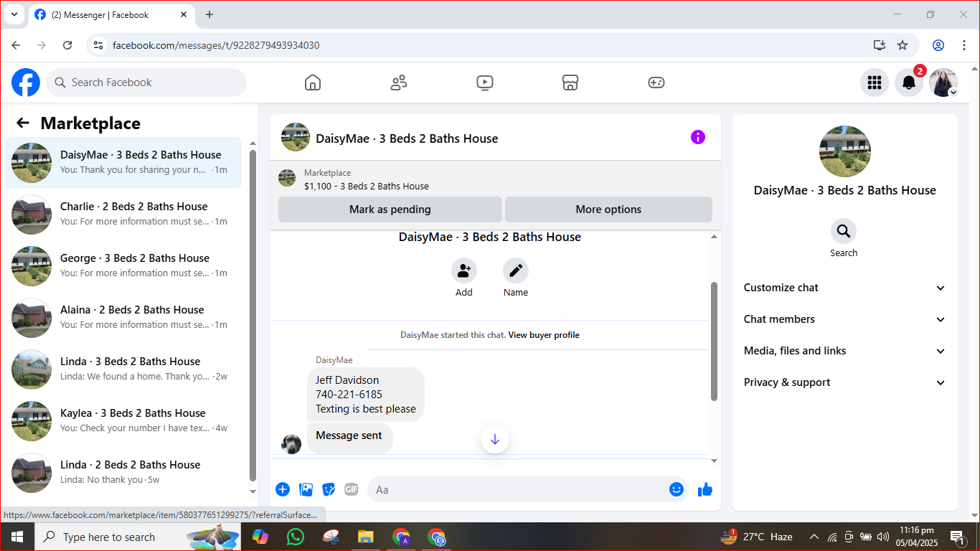Expand Media, files and links section
This screenshot has width=980, height=551.
point(845,351)
